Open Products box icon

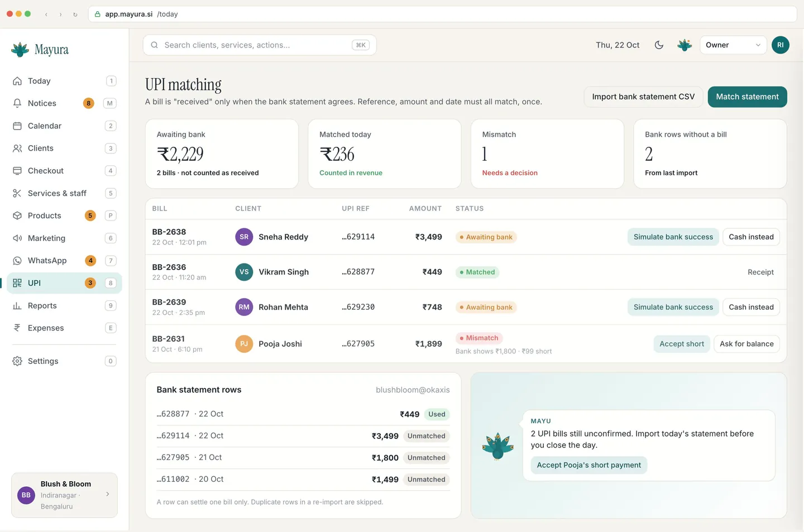17,215
